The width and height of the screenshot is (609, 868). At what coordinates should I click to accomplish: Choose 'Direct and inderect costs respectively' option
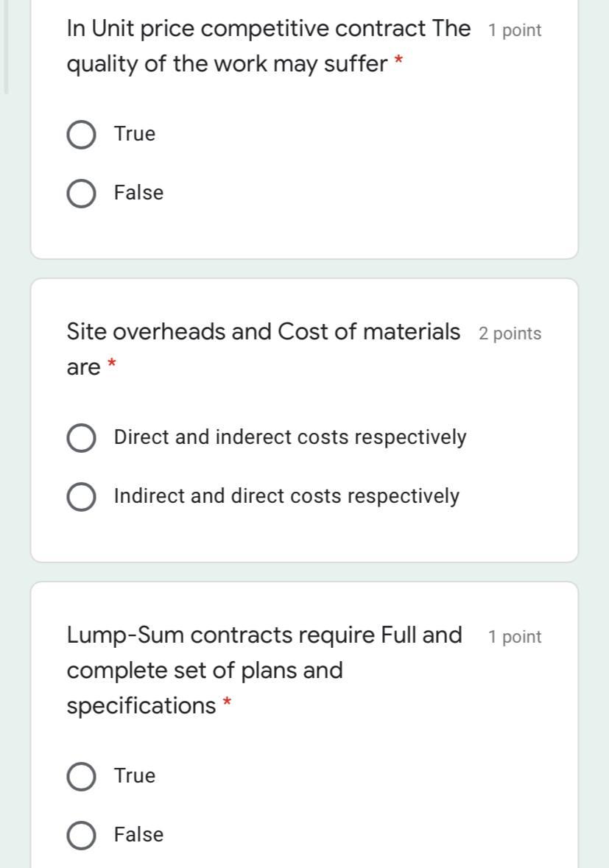click(81, 437)
